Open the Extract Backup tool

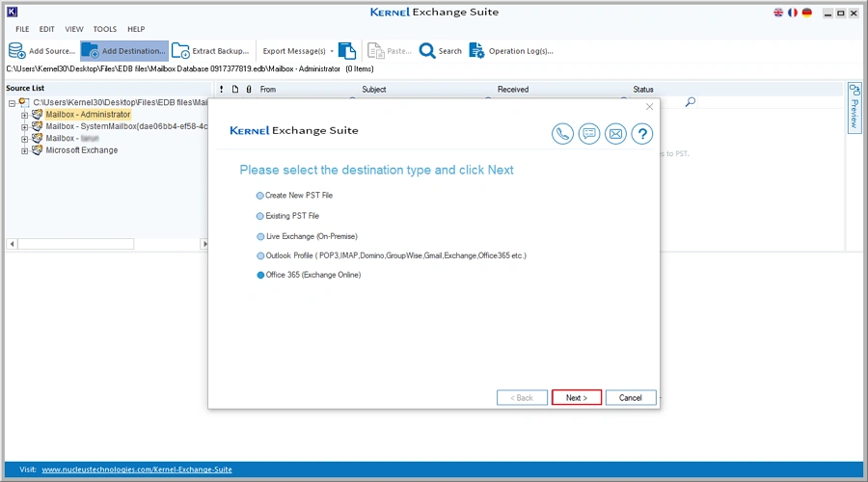210,51
